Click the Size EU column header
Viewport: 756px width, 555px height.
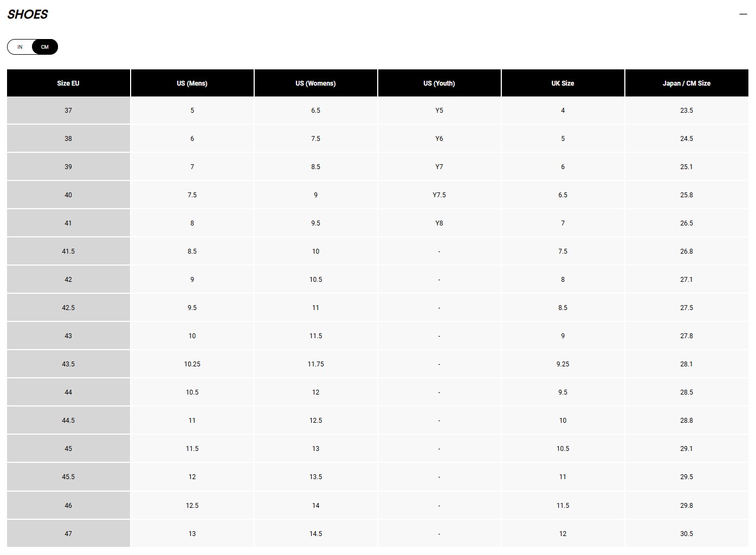68,83
